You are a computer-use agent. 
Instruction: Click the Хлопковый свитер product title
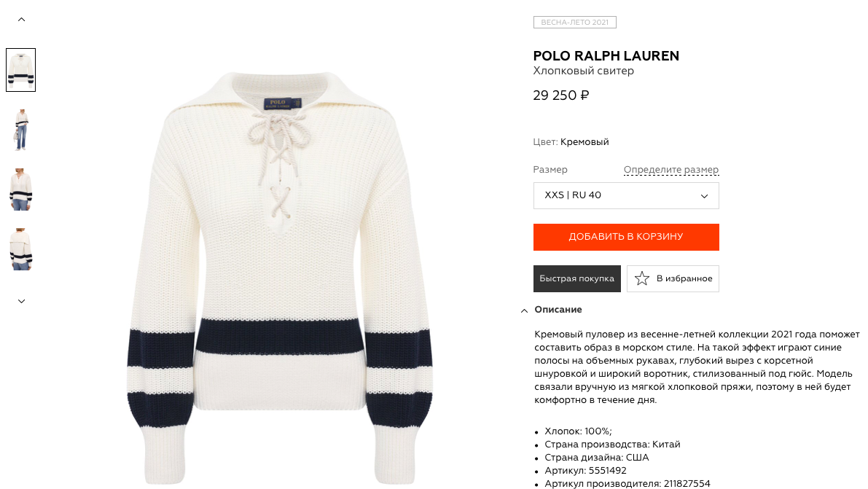click(x=584, y=71)
